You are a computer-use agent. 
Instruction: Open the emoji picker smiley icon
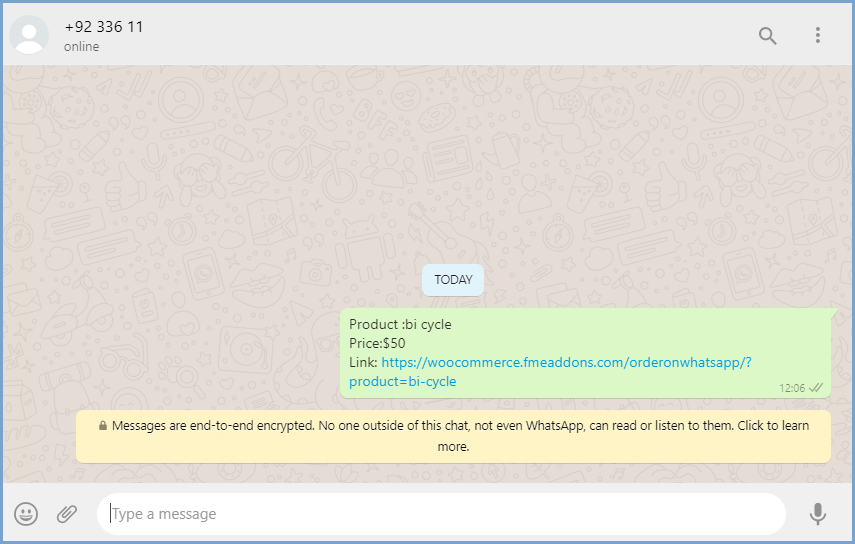click(x=26, y=513)
